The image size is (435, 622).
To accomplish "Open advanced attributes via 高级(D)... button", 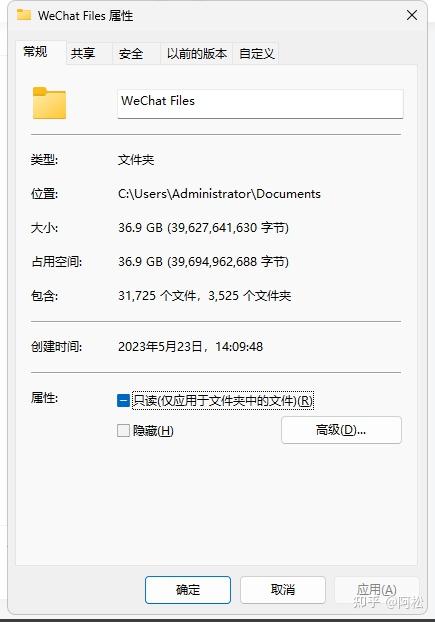I will pos(341,430).
